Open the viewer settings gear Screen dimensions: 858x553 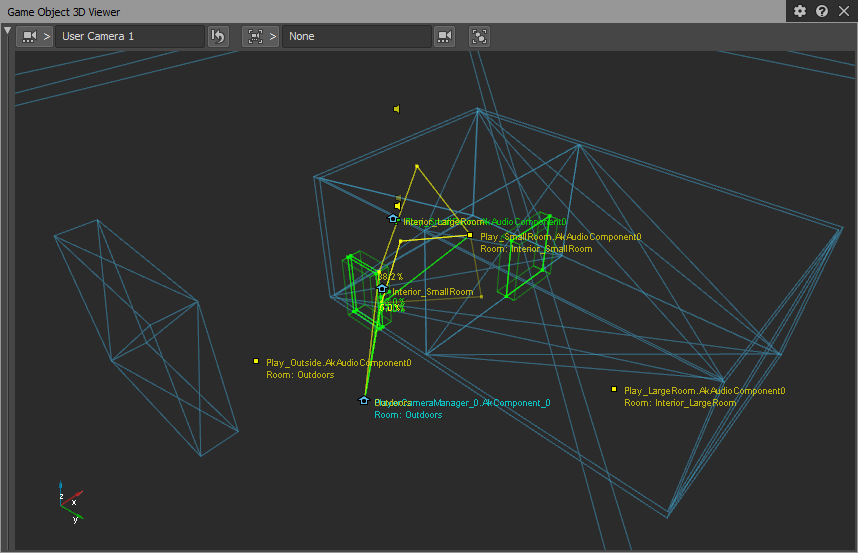pos(800,11)
